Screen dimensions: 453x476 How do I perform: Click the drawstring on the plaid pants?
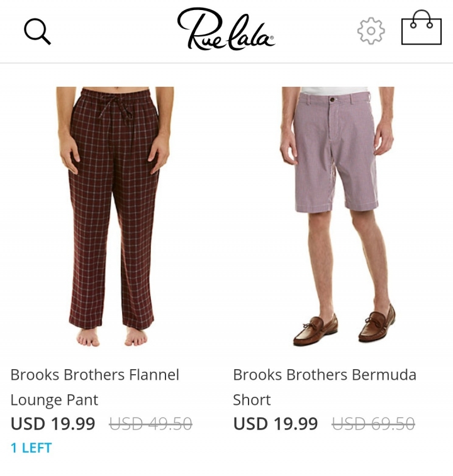pos(117,107)
